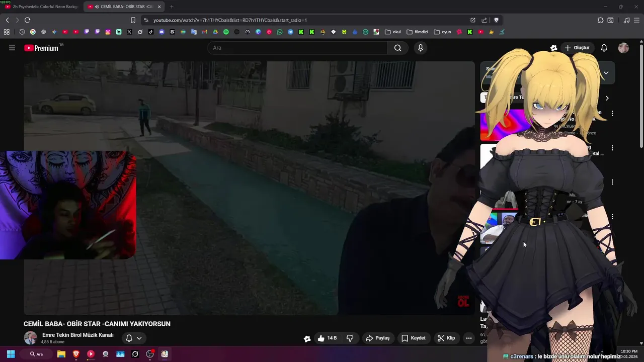Screen dimensions: 644x362
Task: Bookmark this page with bookmark icon
Action: tap(133, 20)
